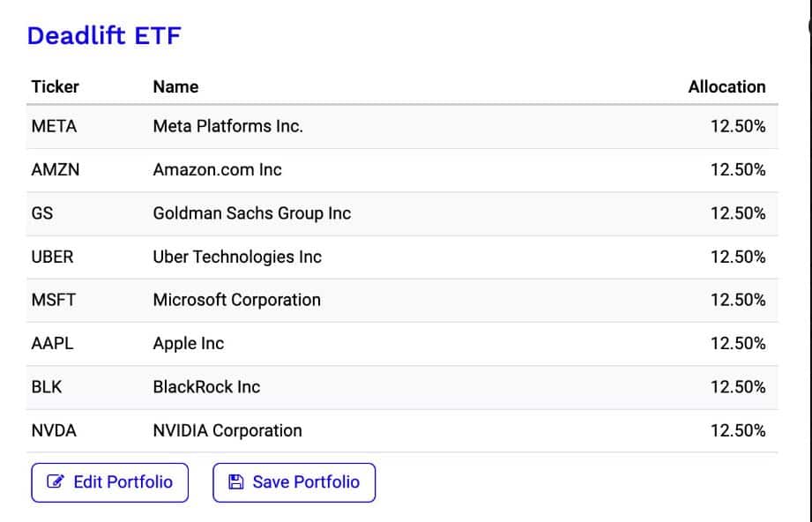Select the GS ticker cell

coord(41,213)
